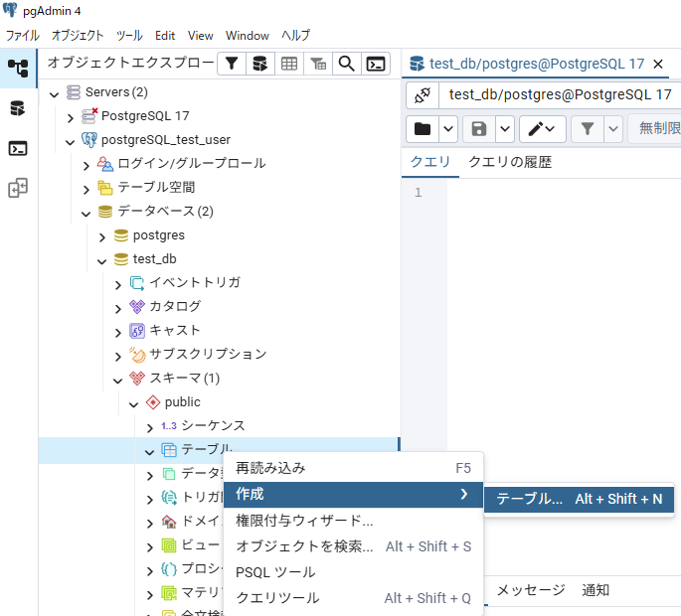Collapse the databases (2) node

coord(85,214)
